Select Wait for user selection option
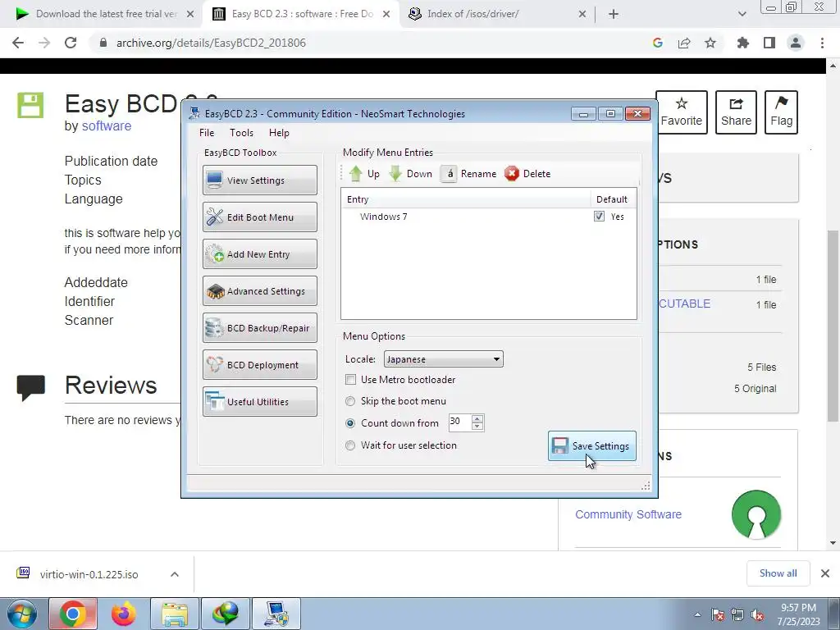The height and width of the screenshot is (630, 840). point(350,445)
